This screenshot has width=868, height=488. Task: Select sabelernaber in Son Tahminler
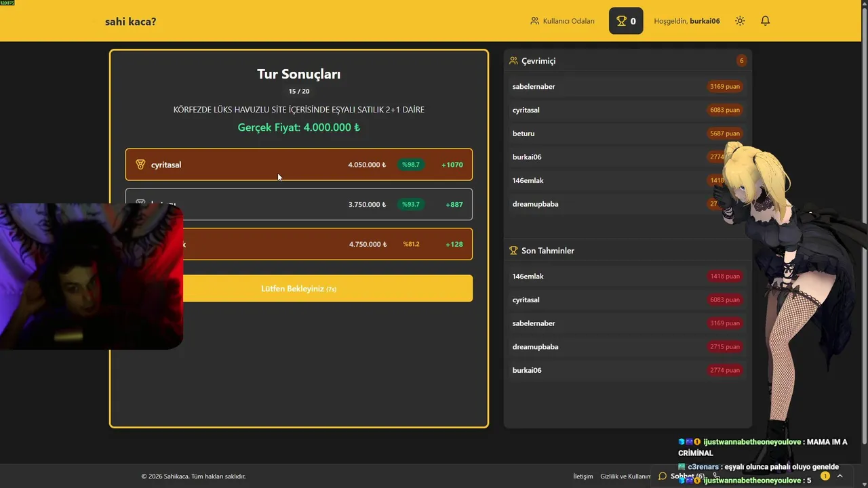(x=627, y=323)
